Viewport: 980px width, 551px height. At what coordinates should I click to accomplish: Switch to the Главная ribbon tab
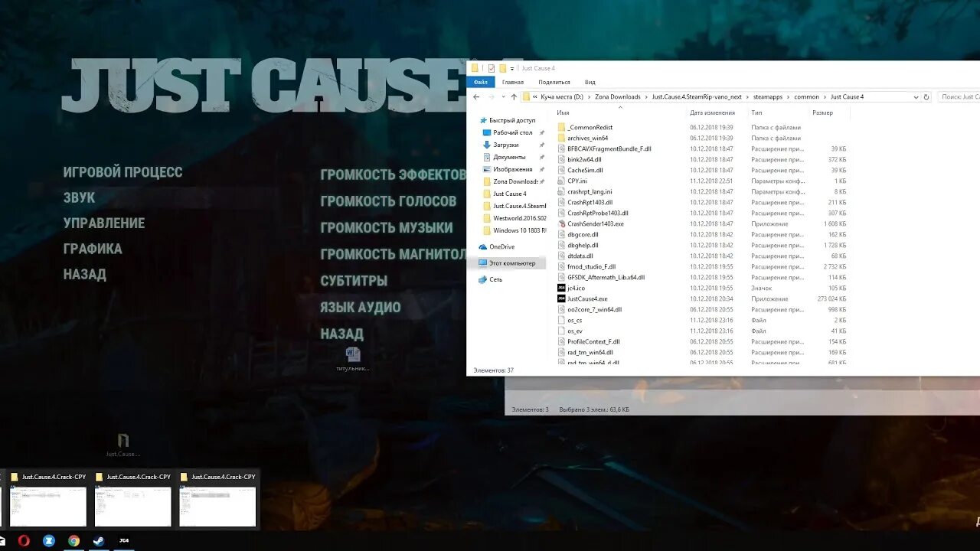pos(513,82)
